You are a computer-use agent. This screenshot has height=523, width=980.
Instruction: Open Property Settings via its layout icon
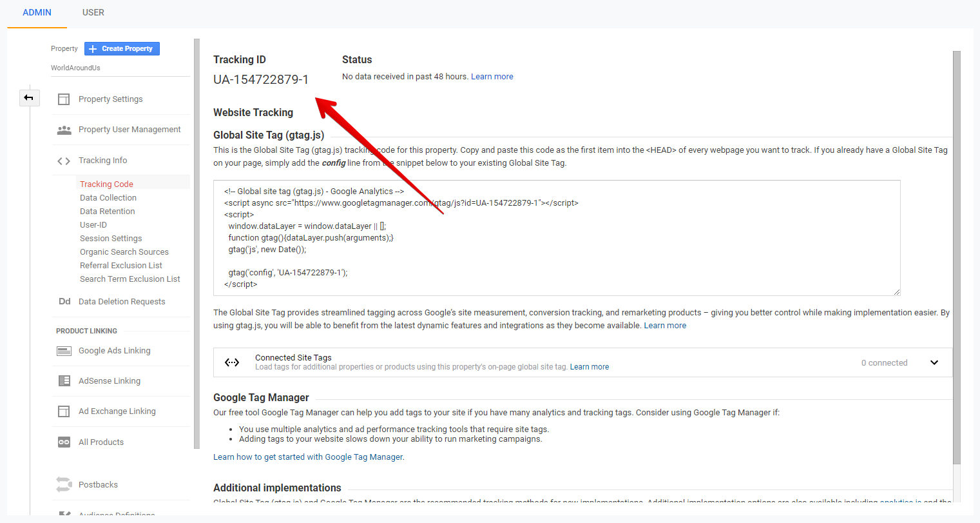click(x=64, y=99)
